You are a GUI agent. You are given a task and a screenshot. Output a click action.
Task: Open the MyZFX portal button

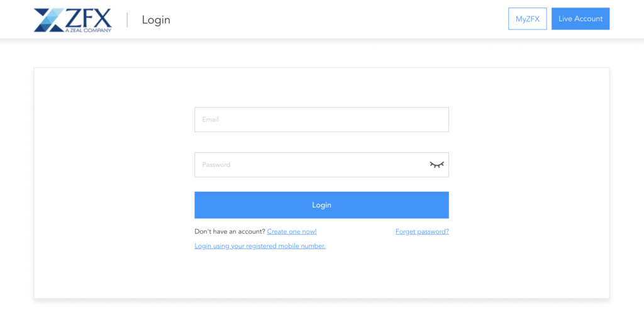(x=527, y=19)
